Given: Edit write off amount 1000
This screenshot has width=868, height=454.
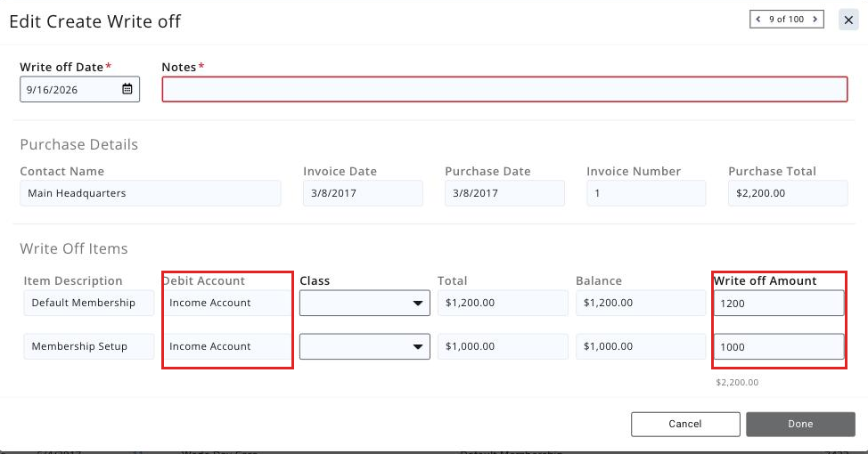Looking at the screenshot, I should point(779,346).
